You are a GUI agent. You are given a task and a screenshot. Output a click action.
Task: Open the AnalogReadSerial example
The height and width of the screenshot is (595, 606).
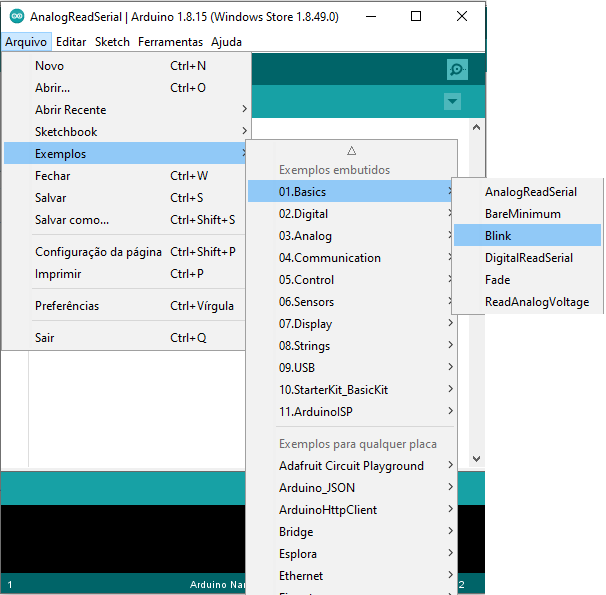click(528, 192)
